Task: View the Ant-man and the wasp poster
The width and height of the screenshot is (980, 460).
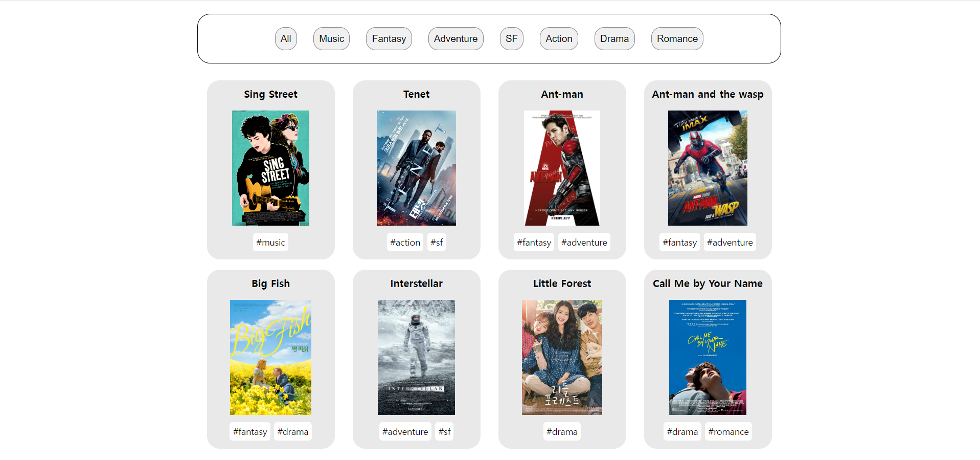Action: point(708,168)
